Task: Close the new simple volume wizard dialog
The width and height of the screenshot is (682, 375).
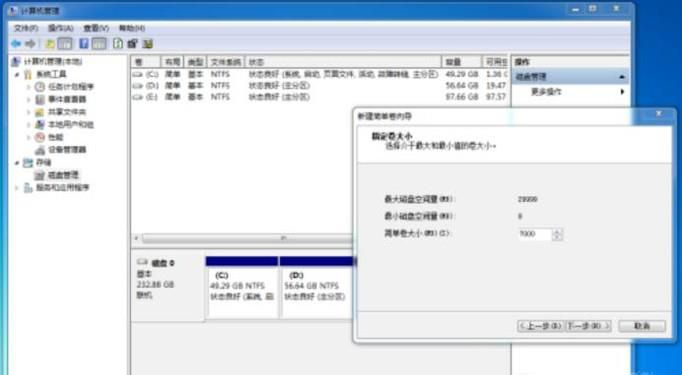Action: coord(659,114)
